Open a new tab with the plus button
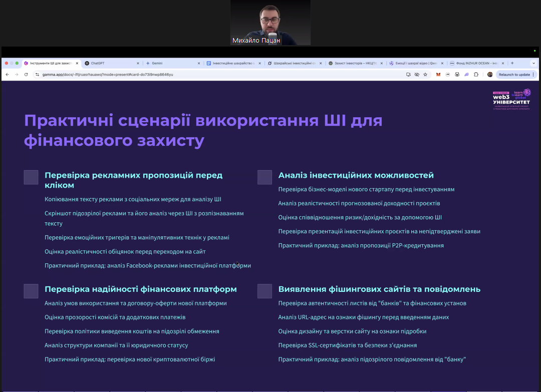The height and width of the screenshot is (392, 541). (x=512, y=64)
